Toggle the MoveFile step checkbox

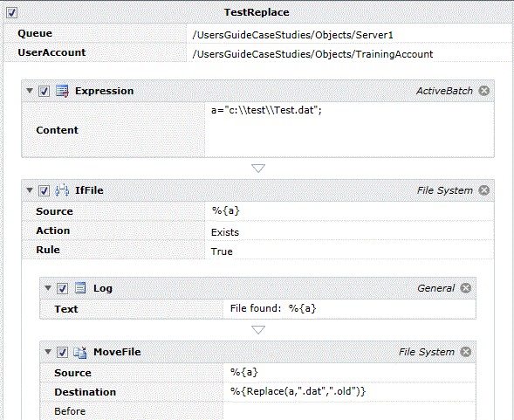pos(62,353)
